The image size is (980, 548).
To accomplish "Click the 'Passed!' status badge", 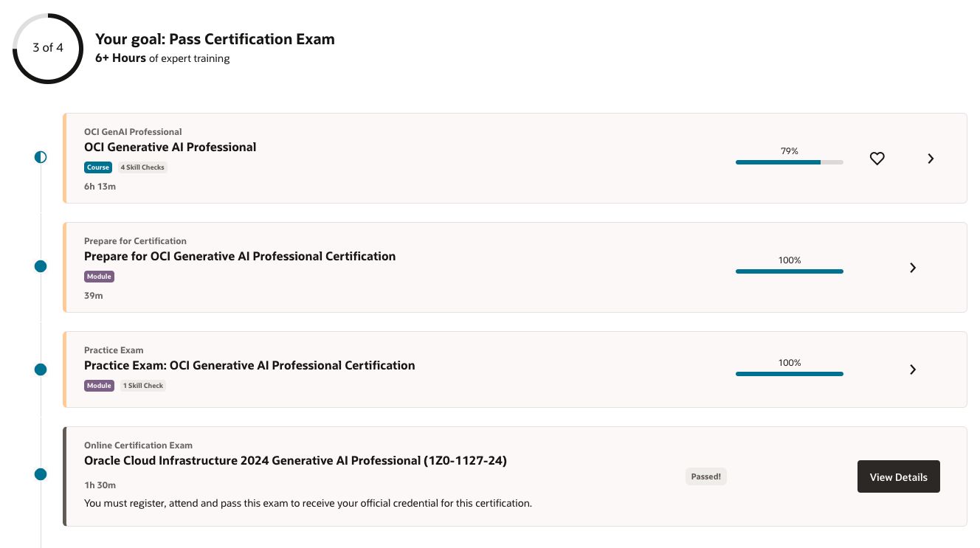I will click(705, 476).
